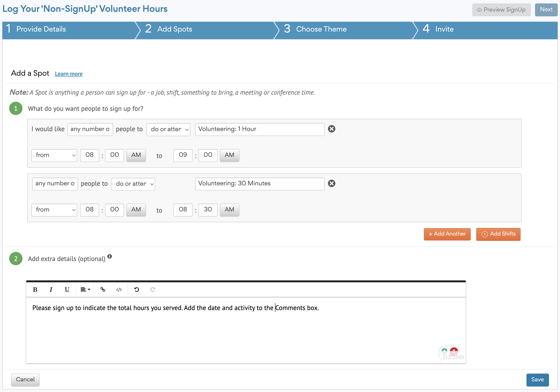560x392 pixels.
Task: Toggle italic formatting in the editor
Action: [51, 289]
